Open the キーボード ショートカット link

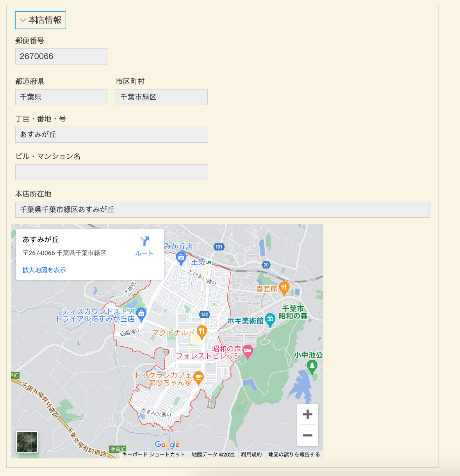click(153, 455)
